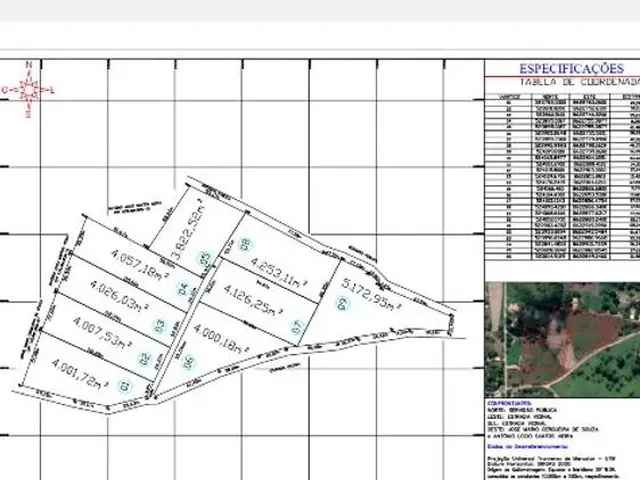The image size is (640, 480).
Task: Click the 4.026,03m² area label
Action: click(119, 295)
